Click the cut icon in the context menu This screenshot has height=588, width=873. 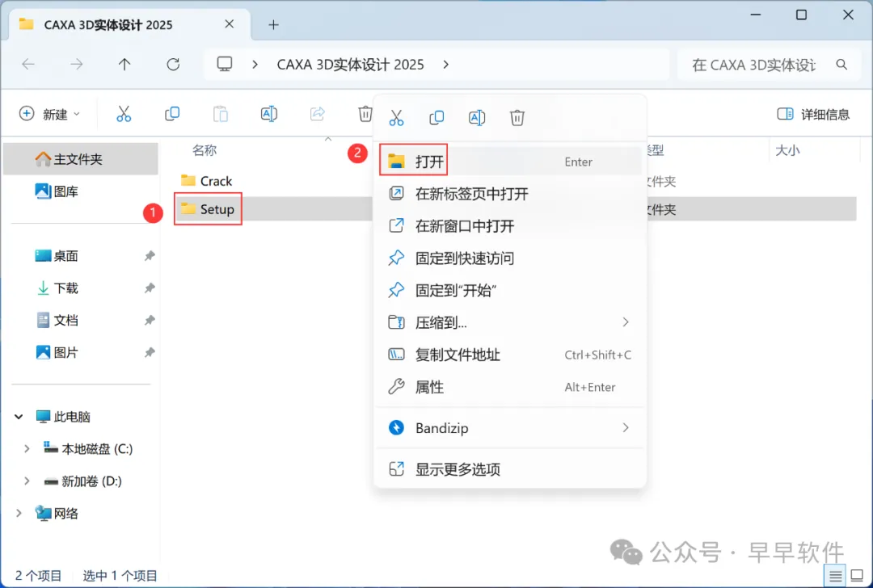[x=396, y=117]
